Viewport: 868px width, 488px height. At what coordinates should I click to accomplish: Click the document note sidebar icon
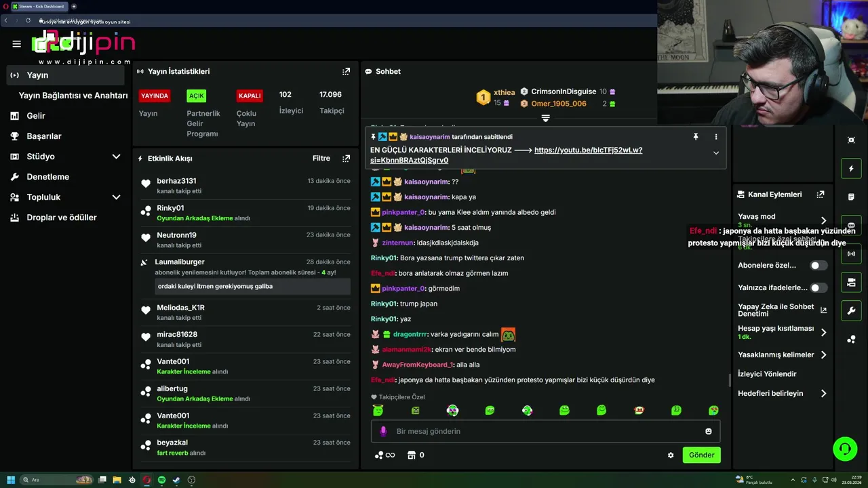coord(851,197)
